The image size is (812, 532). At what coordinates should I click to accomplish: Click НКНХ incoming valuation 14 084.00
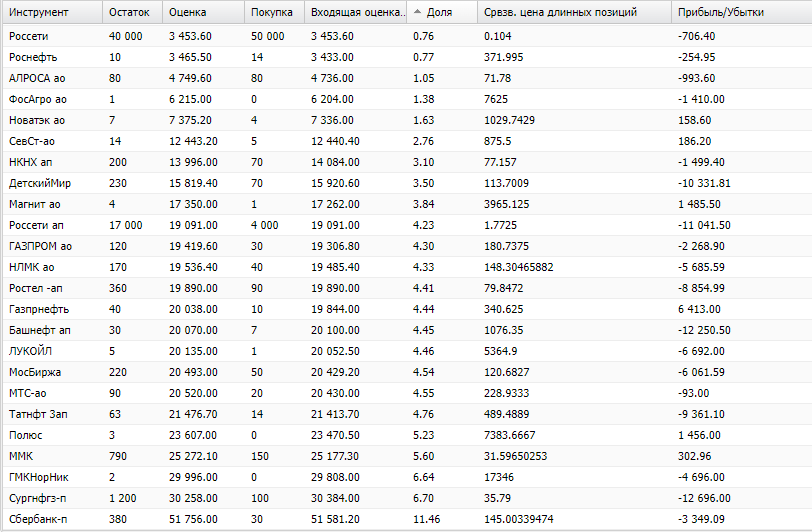[335, 162]
